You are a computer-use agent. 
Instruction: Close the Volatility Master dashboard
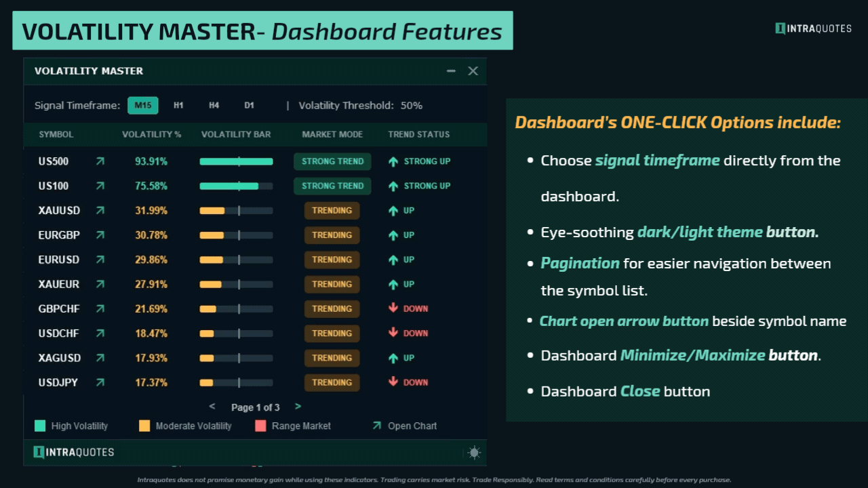[473, 71]
